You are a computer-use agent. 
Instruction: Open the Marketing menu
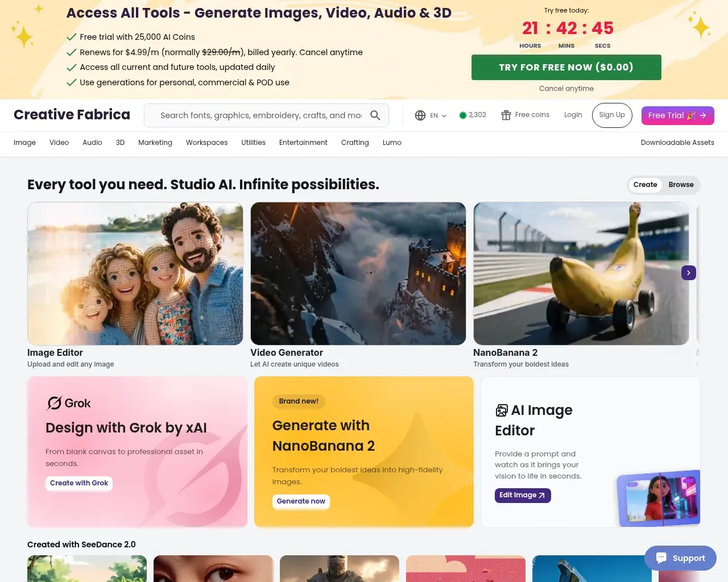point(155,143)
